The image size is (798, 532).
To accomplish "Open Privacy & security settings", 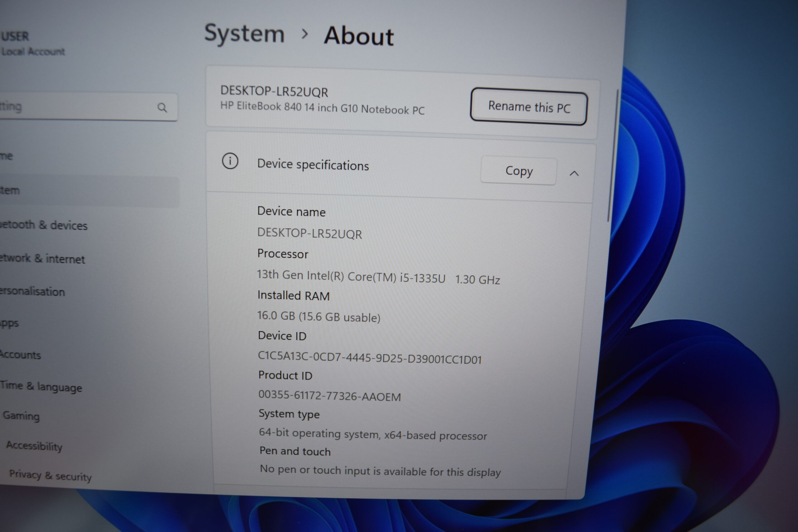I will click(50, 475).
